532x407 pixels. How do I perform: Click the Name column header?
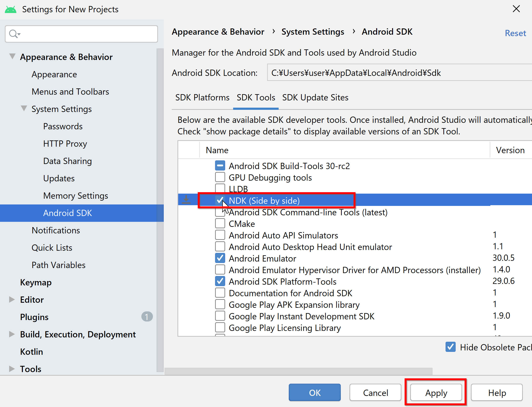(344, 150)
